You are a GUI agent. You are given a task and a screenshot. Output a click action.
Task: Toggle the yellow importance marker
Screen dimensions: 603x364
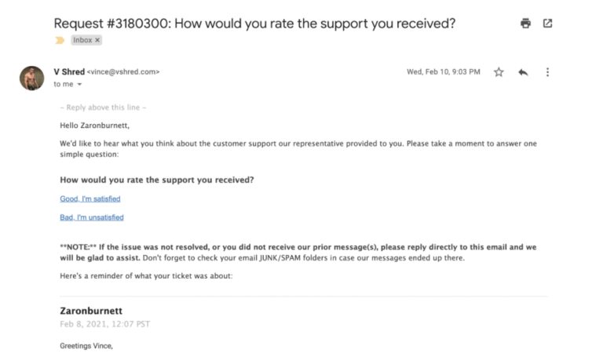click(x=60, y=40)
